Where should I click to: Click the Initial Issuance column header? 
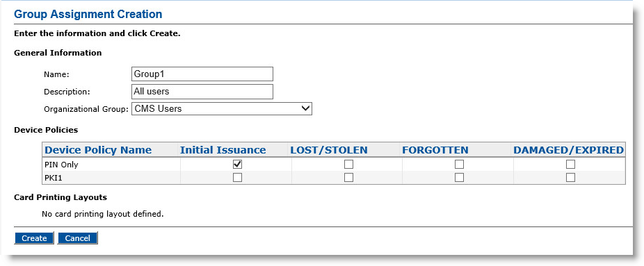pyautogui.click(x=223, y=150)
